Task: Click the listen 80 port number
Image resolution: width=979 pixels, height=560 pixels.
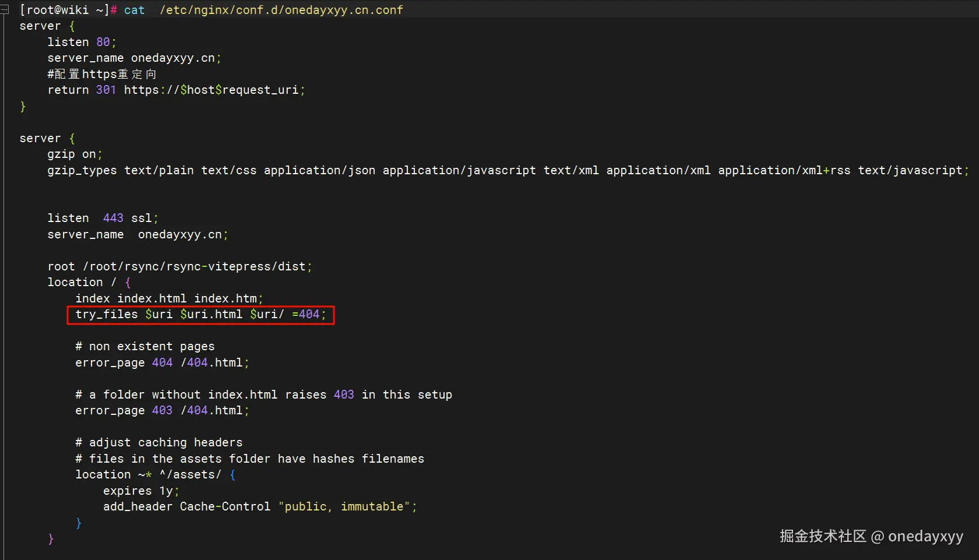Action: (x=103, y=42)
